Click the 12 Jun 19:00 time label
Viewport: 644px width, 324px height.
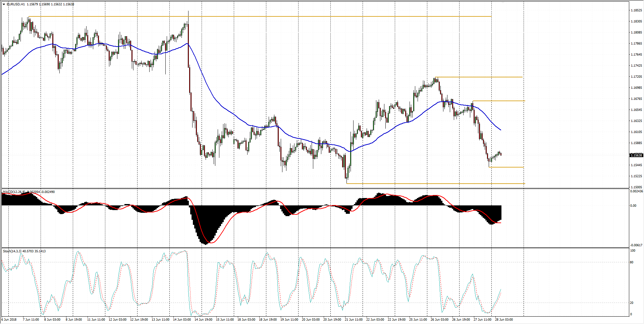click(139, 320)
